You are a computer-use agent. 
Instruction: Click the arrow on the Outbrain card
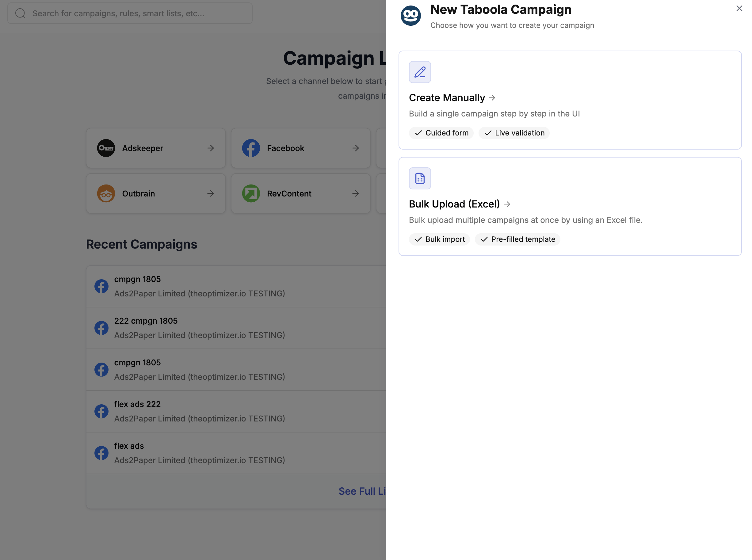pyautogui.click(x=211, y=193)
